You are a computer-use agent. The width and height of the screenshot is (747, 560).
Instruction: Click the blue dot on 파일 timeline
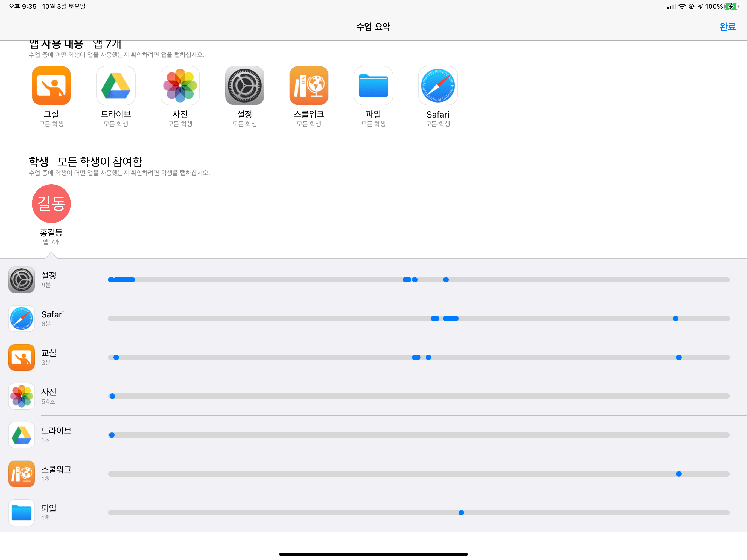pyautogui.click(x=461, y=513)
